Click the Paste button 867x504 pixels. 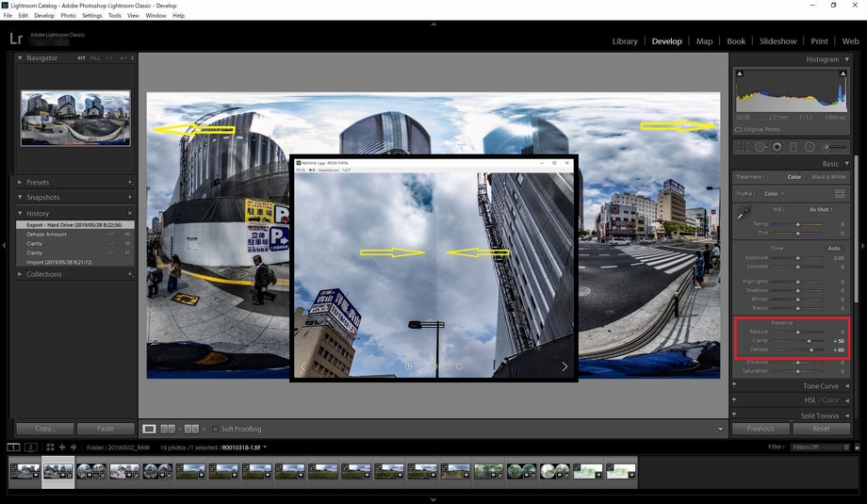coord(105,429)
